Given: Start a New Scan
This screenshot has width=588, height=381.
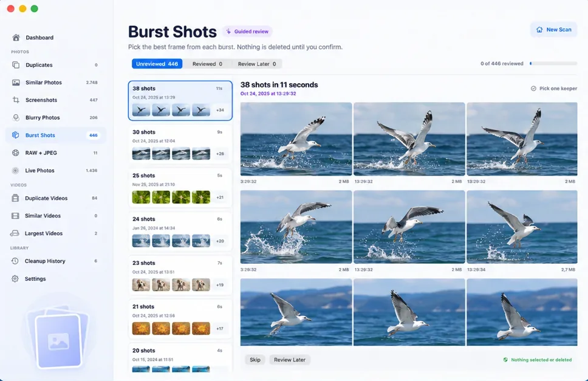Looking at the screenshot, I should [x=553, y=30].
